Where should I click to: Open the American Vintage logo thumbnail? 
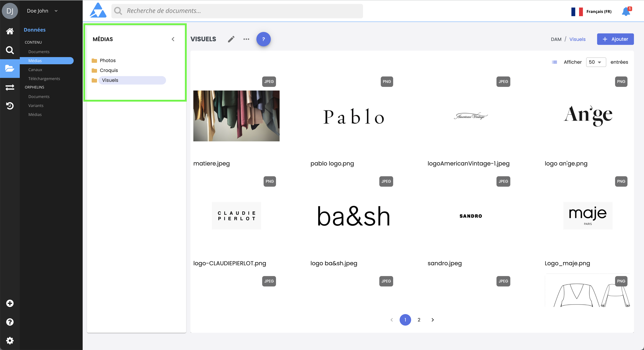click(471, 116)
